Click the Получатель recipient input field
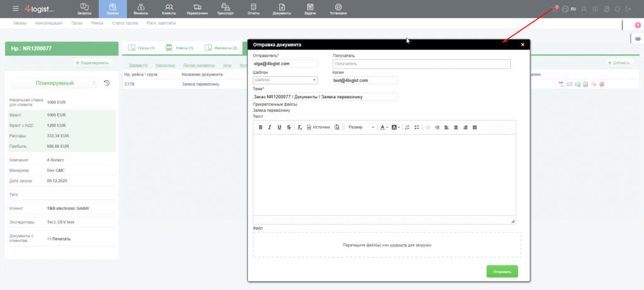644x290 pixels. 421,64
